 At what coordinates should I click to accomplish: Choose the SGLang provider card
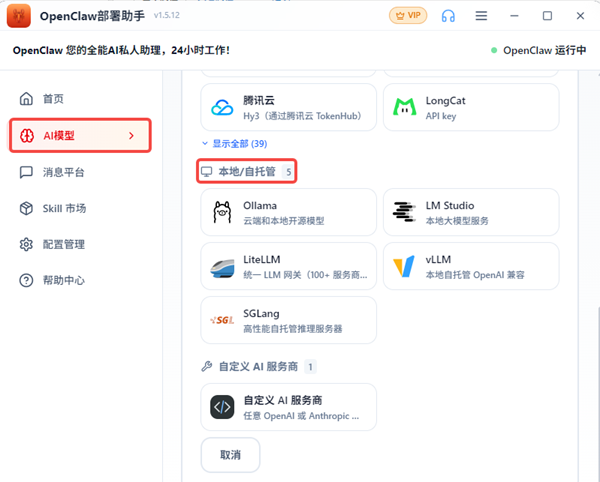(289, 320)
